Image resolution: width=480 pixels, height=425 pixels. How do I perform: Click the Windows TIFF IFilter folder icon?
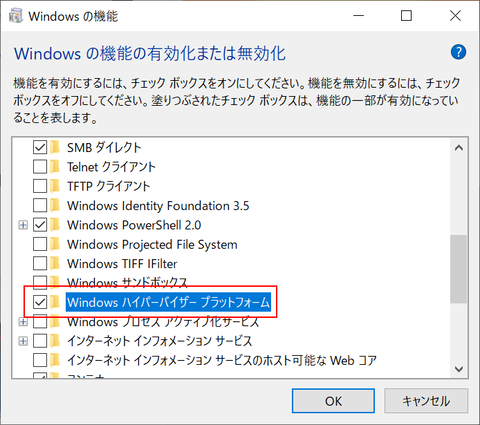55,263
